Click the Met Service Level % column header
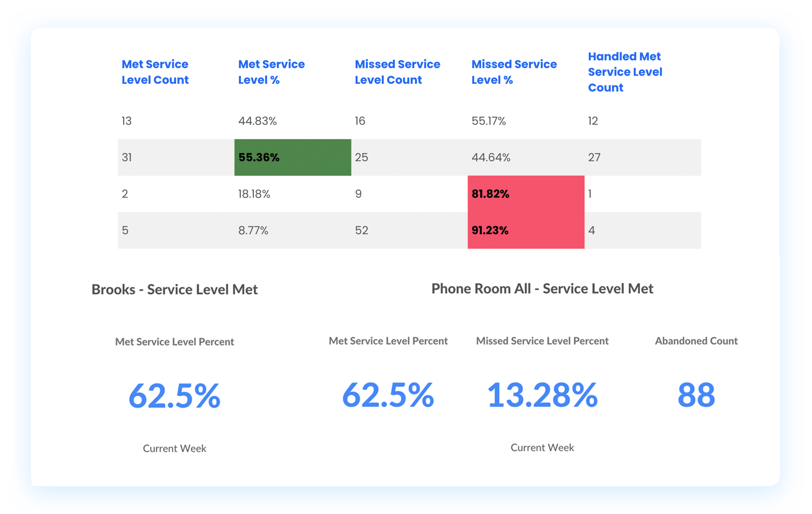This screenshot has width=812, height=514. tap(271, 72)
